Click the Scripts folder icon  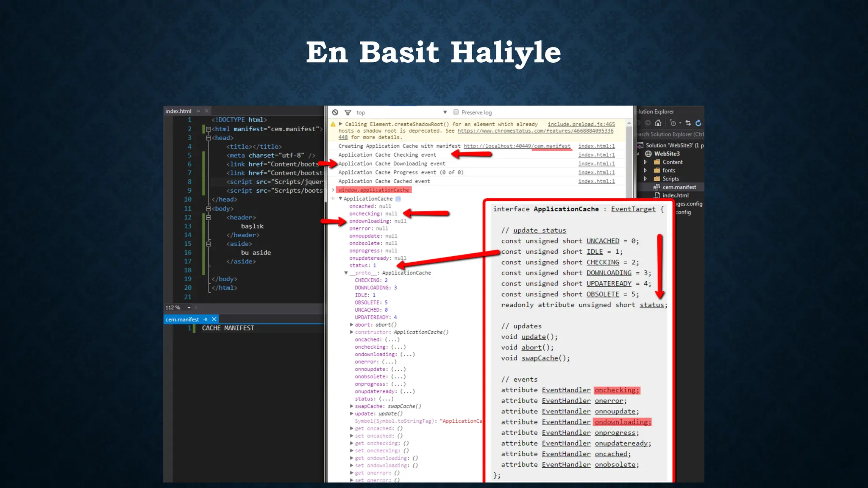[x=657, y=179]
